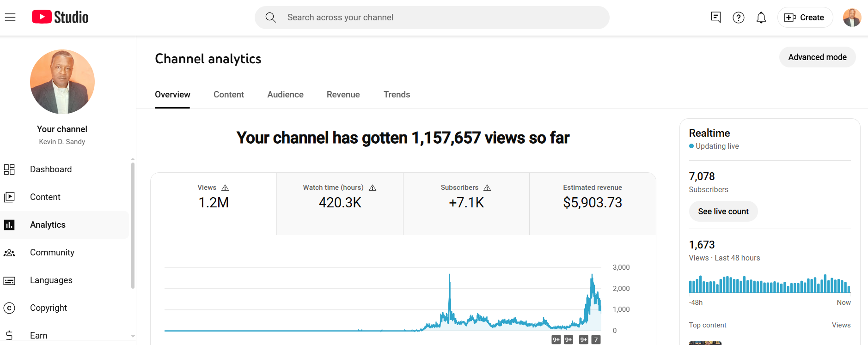Click the search magnifier icon

[x=270, y=18]
